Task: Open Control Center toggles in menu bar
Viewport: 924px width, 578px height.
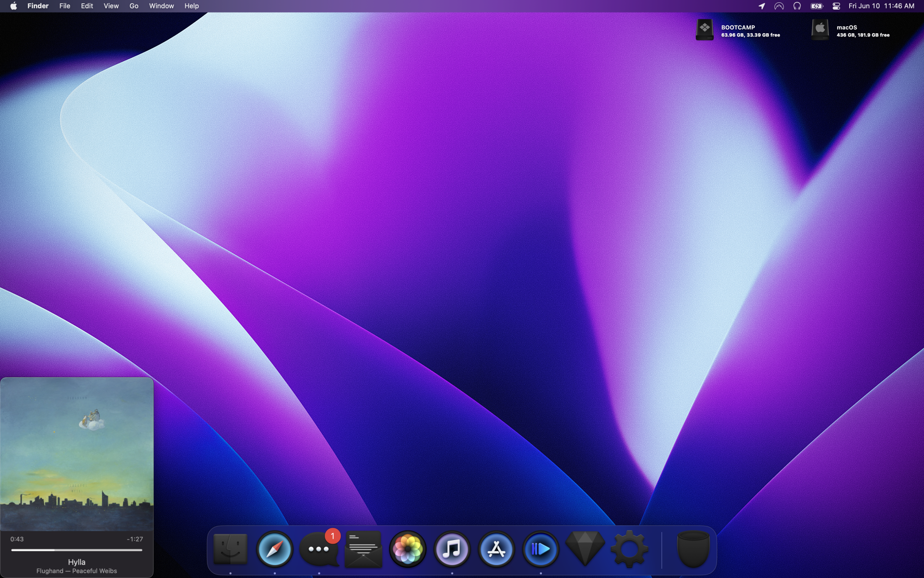Action: (x=836, y=6)
